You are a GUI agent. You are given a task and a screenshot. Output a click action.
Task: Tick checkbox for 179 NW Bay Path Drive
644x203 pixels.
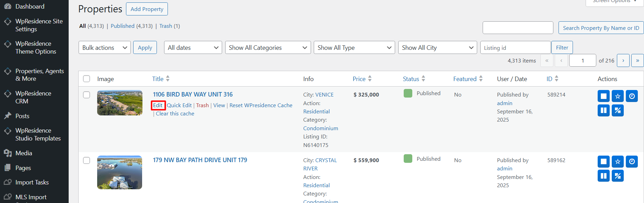point(87,160)
